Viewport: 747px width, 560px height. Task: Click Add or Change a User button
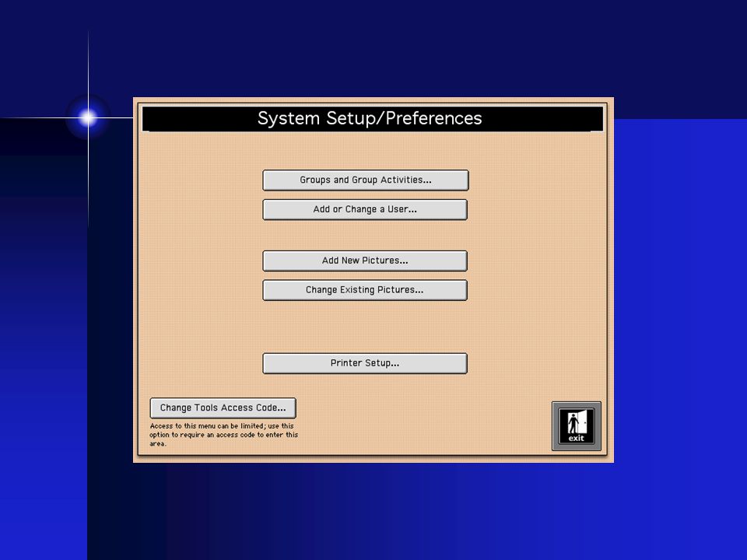365,209
